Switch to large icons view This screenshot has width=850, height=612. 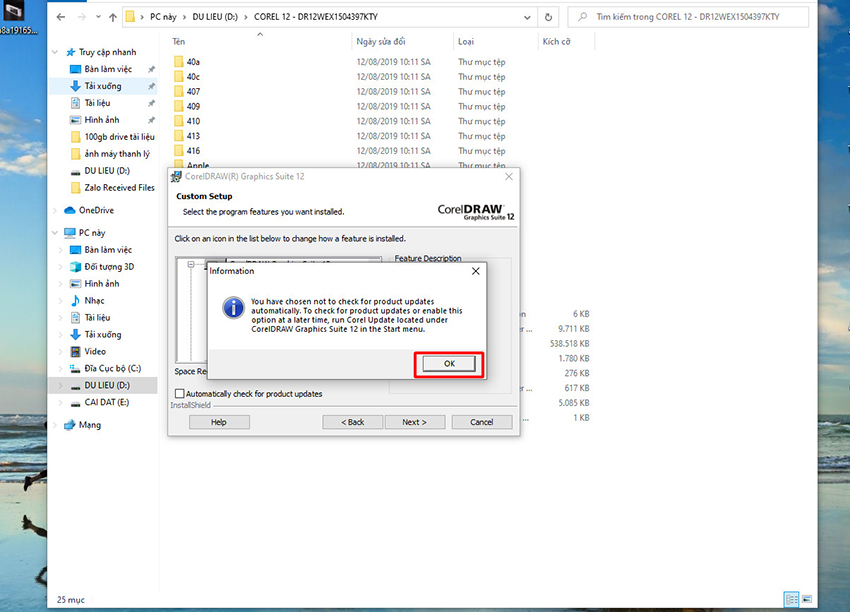click(x=807, y=600)
